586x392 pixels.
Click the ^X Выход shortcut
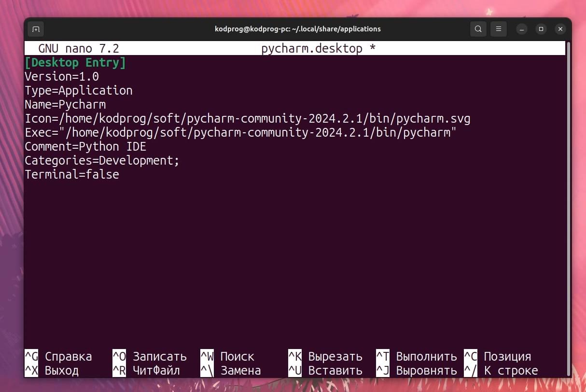52,371
